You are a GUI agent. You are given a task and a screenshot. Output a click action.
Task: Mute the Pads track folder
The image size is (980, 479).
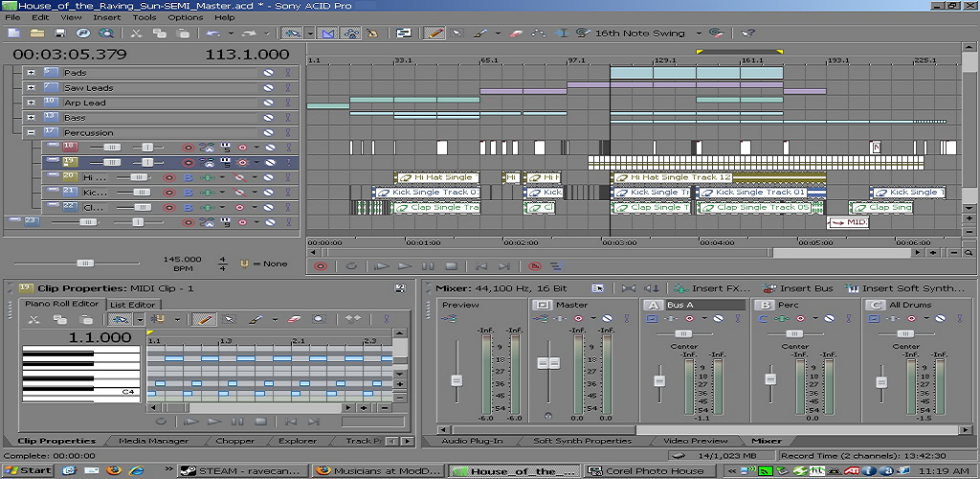(269, 73)
